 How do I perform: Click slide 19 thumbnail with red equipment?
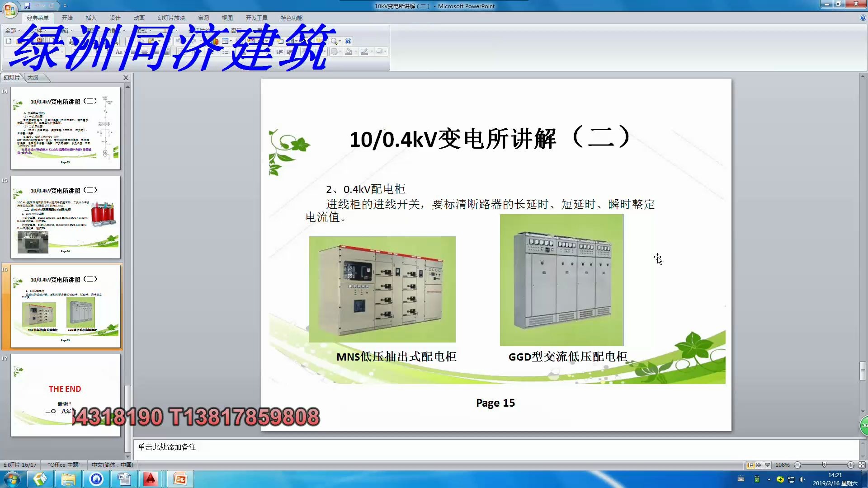coord(65,217)
